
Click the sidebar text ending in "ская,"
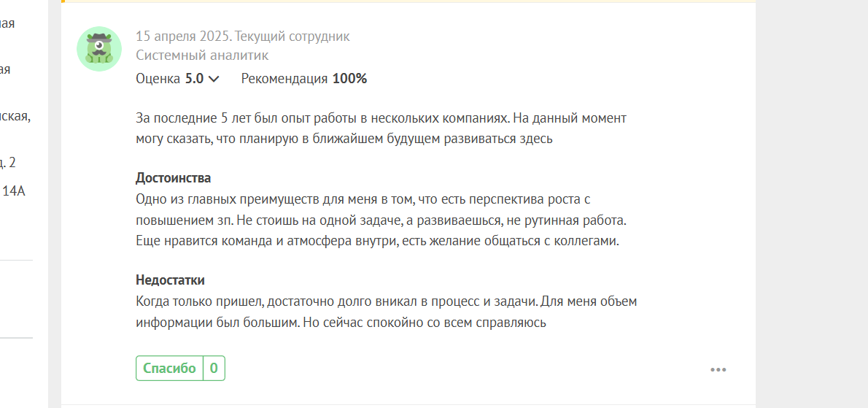[15, 116]
